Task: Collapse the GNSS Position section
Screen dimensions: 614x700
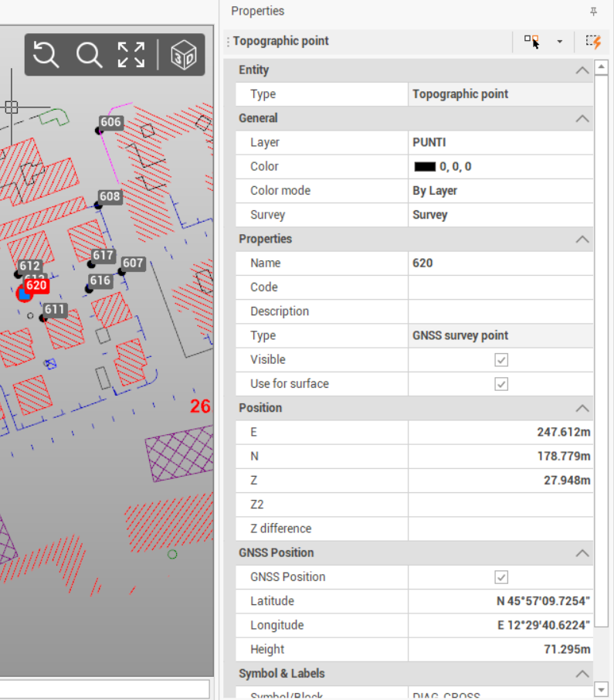Action: pos(582,553)
